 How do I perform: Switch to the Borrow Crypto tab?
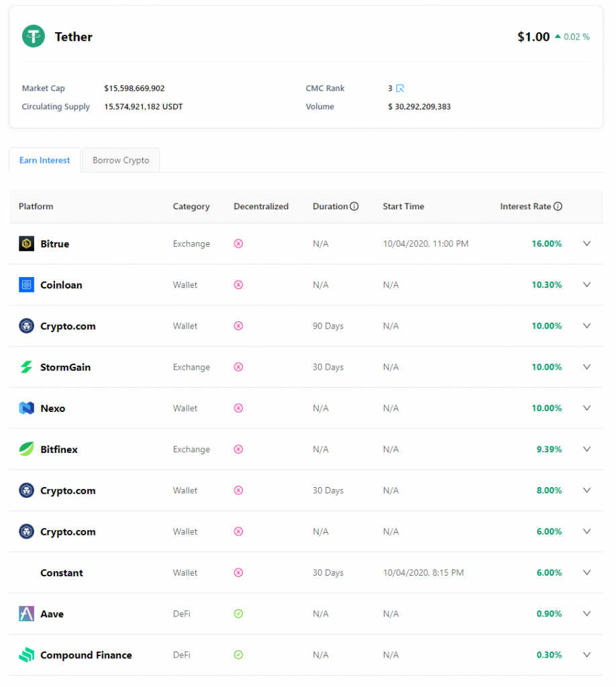(x=121, y=160)
